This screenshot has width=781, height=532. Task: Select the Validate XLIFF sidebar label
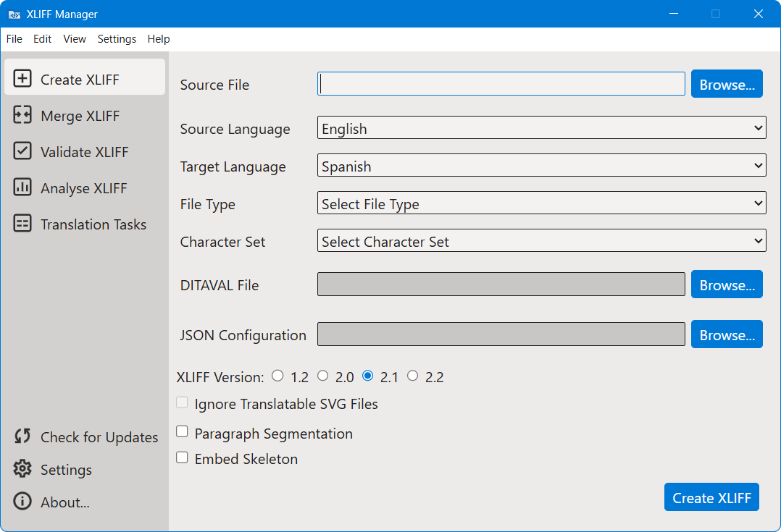pos(85,152)
